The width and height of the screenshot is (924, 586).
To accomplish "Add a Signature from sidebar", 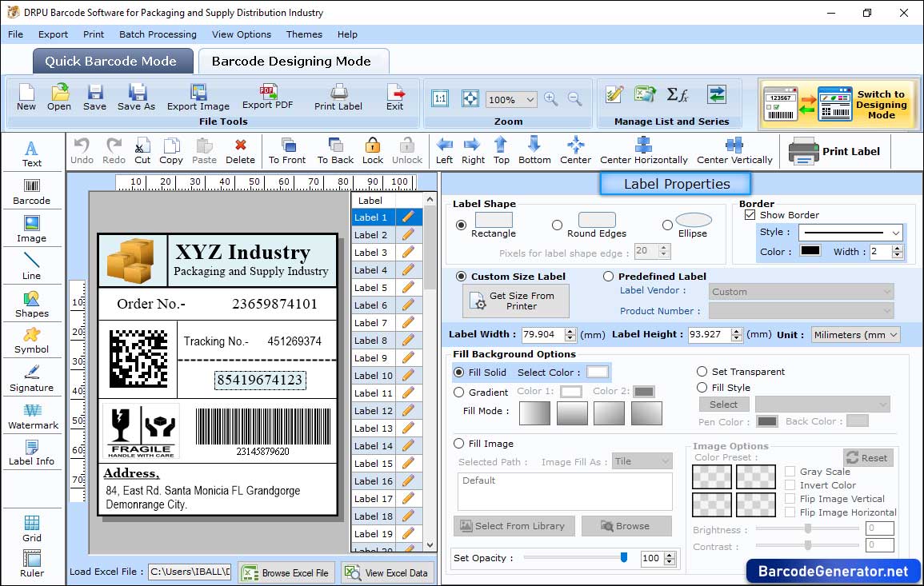I will tap(32, 378).
